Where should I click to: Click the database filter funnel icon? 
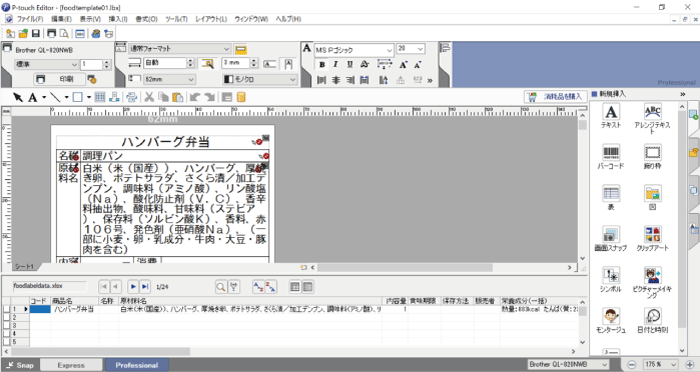point(234,287)
